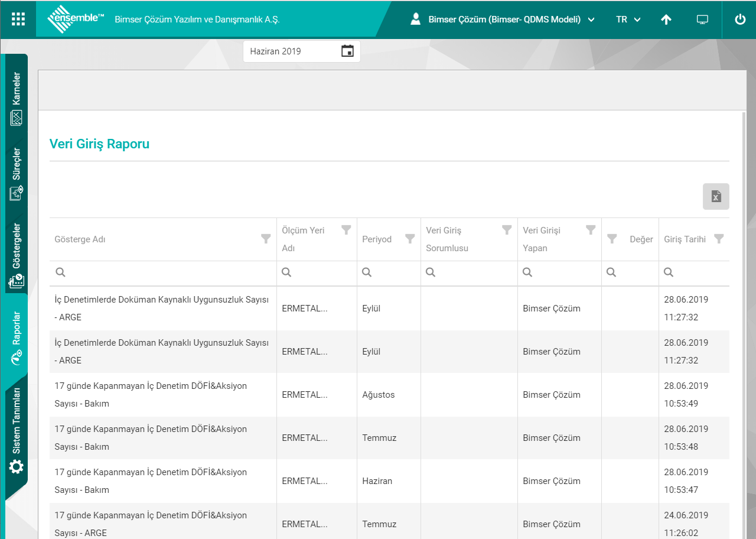Filter the Periyod column
Viewport: 756px width, 539px height.
coord(410,239)
